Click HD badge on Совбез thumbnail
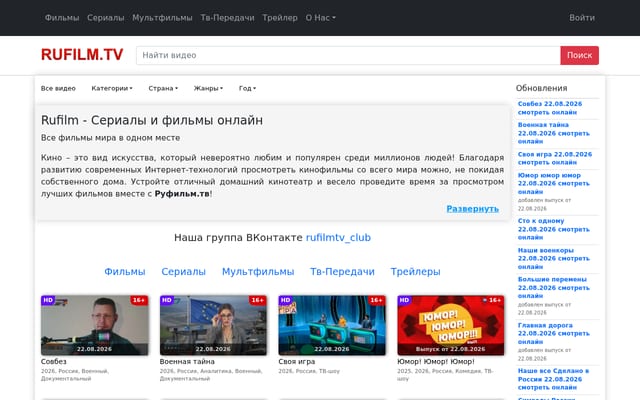This screenshot has height=400, width=640. 48,300
